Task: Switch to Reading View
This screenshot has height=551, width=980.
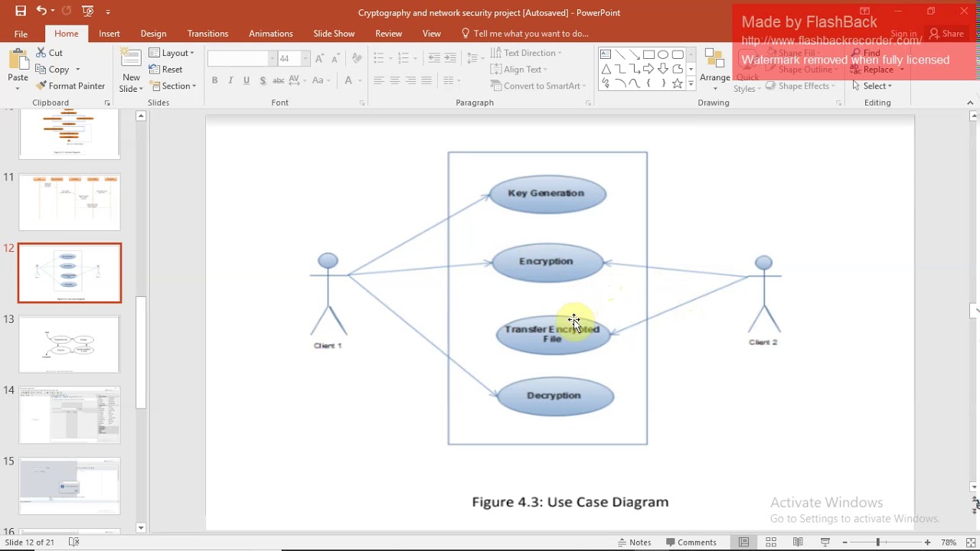Action: (x=798, y=542)
